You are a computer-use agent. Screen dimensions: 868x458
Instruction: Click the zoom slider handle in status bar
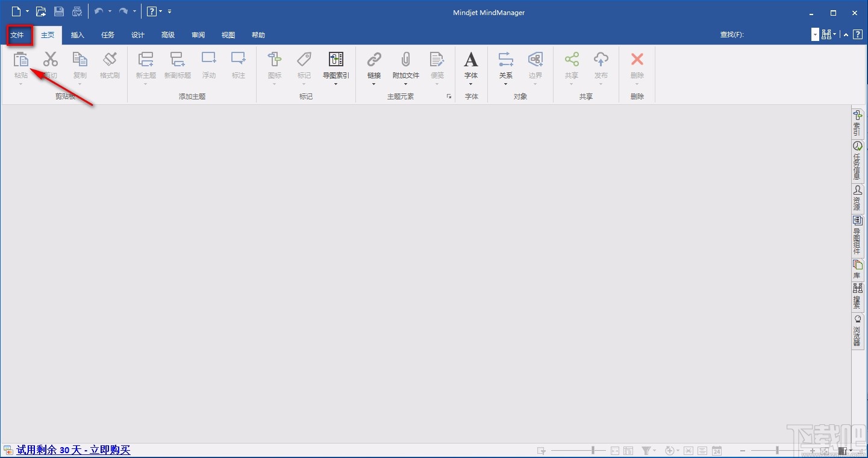tap(778, 450)
